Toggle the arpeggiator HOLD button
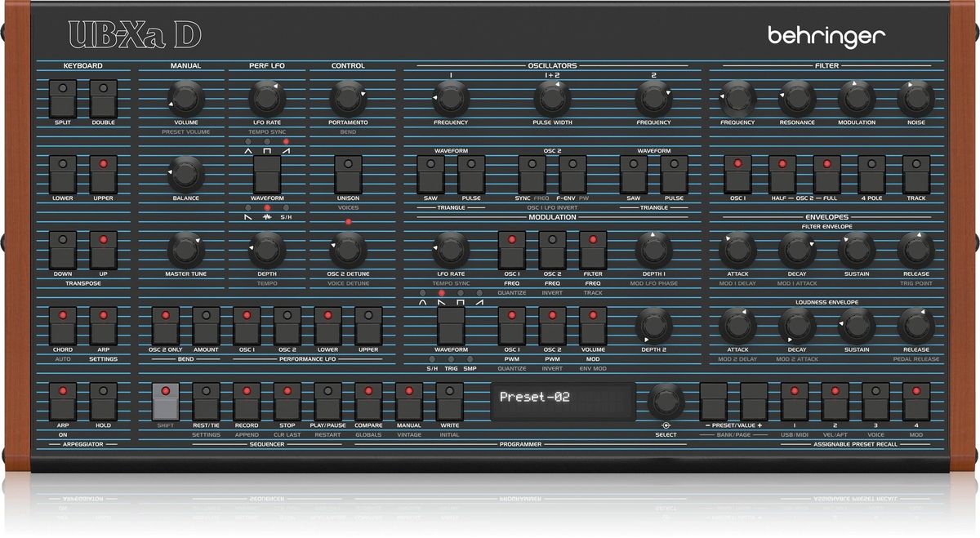 tap(103, 401)
